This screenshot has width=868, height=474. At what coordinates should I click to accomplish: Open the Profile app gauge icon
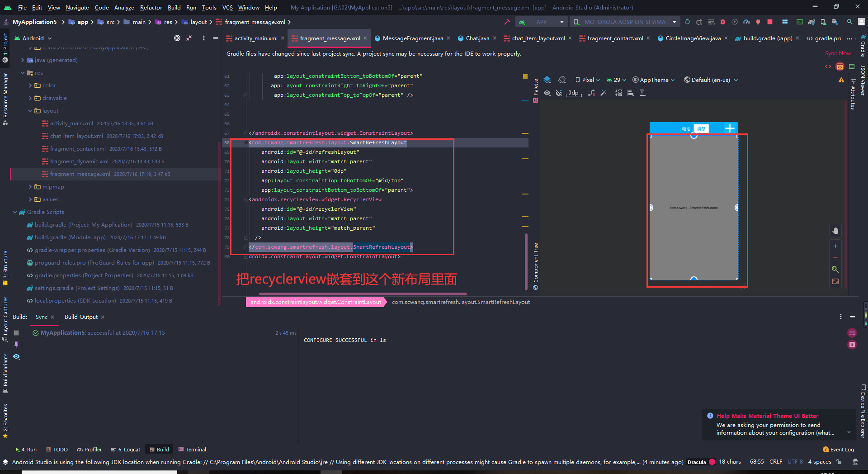pyautogui.click(x=746, y=22)
